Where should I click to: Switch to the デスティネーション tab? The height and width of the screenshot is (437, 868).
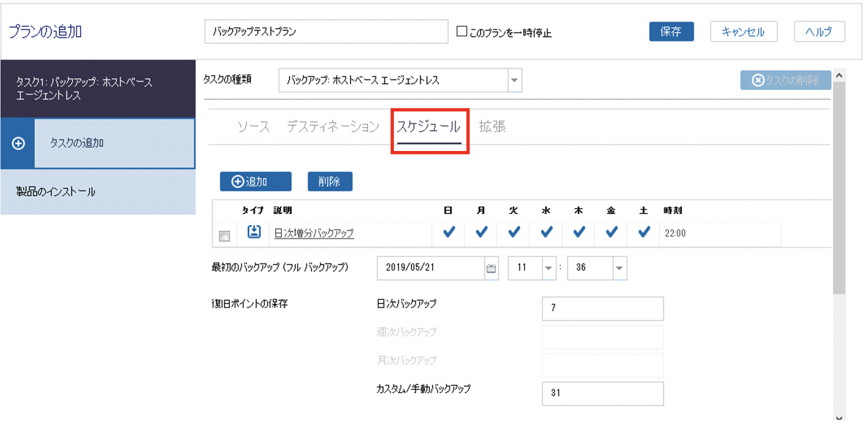pos(333,127)
